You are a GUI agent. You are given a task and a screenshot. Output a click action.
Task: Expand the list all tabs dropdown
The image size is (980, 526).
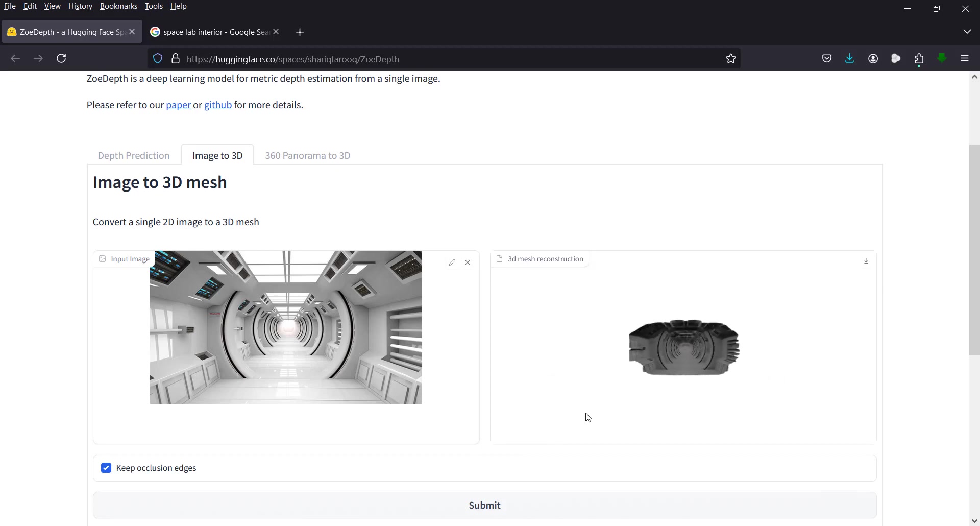pos(967,32)
